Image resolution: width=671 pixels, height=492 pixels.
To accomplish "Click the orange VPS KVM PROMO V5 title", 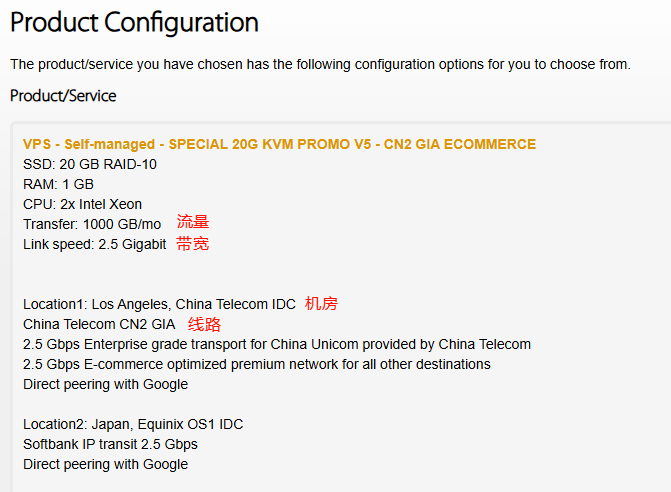I will point(279,144).
